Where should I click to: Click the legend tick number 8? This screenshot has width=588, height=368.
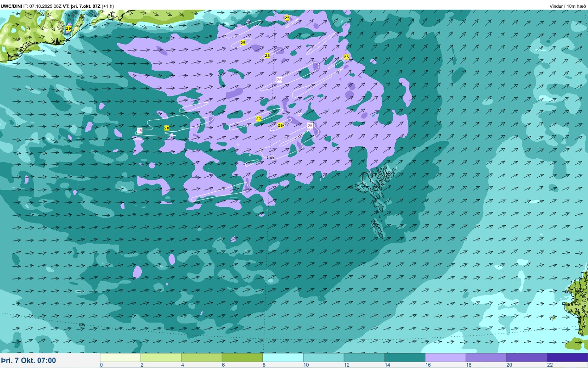(264, 365)
